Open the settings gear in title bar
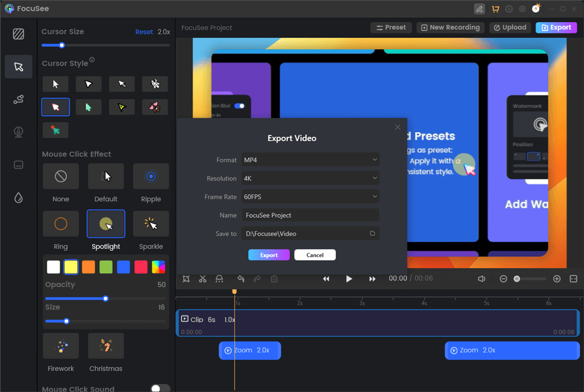 point(523,9)
